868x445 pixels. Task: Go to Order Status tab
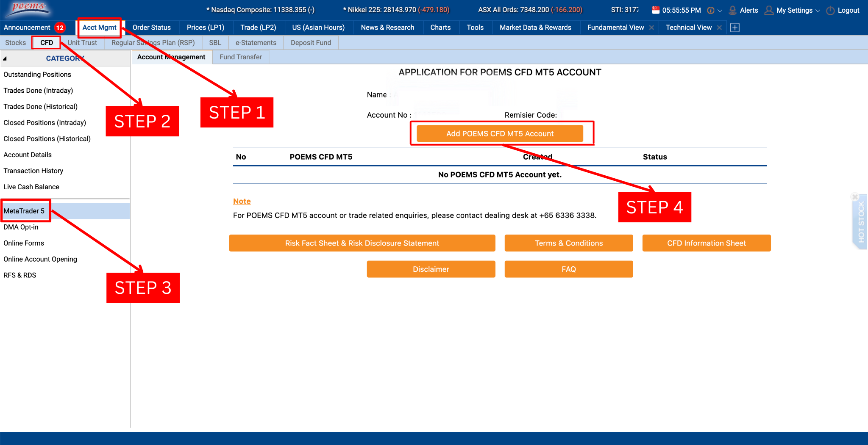click(x=151, y=28)
